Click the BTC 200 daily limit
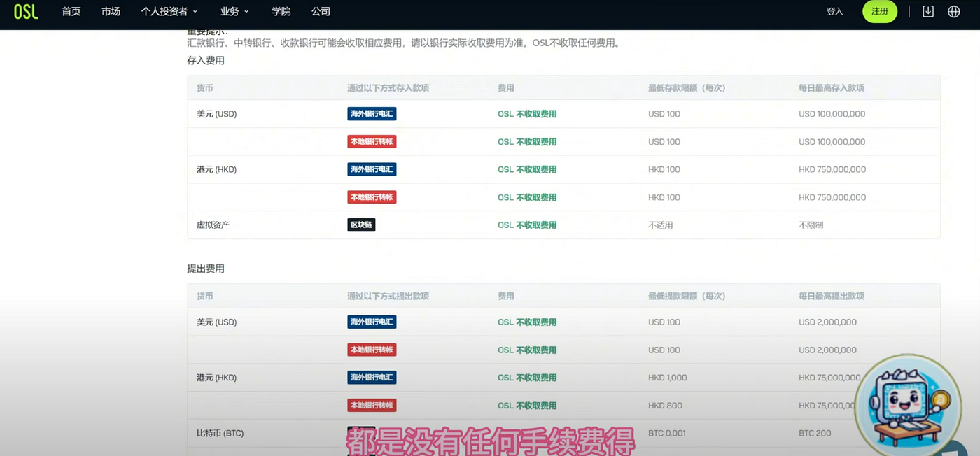The height and width of the screenshot is (456, 980). coord(815,434)
